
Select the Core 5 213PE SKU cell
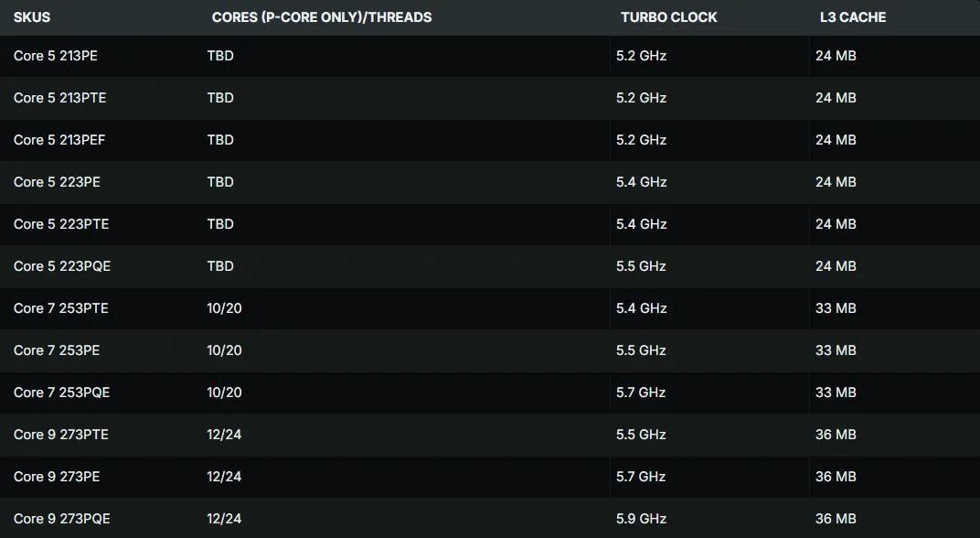point(56,56)
